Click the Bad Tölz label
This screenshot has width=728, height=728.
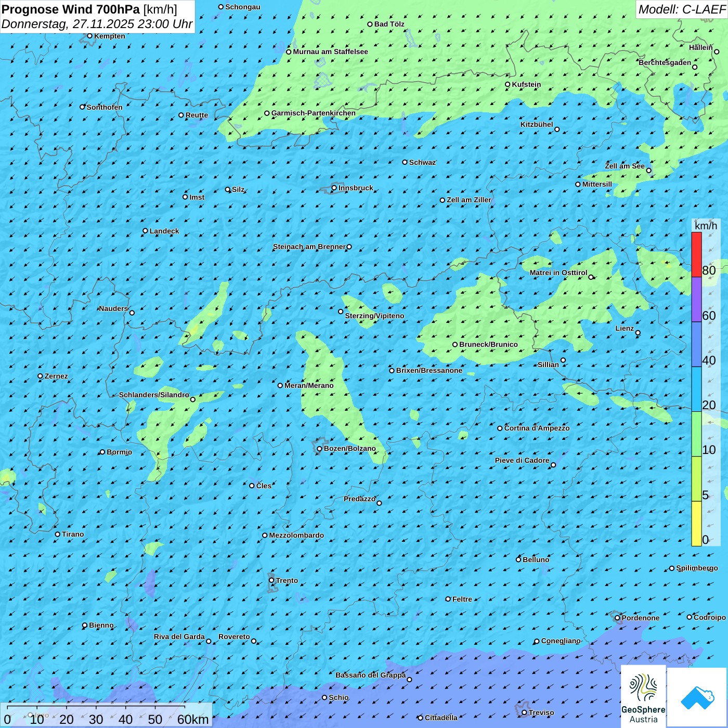pos(389,24)
